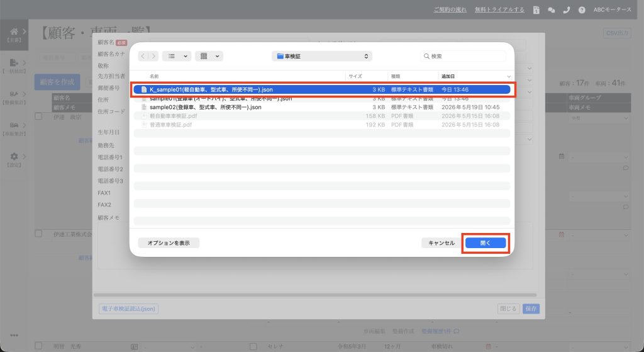Open 整備履歴1件 link in background list
This screenshot has width=644, height=352.
(436, 331)
